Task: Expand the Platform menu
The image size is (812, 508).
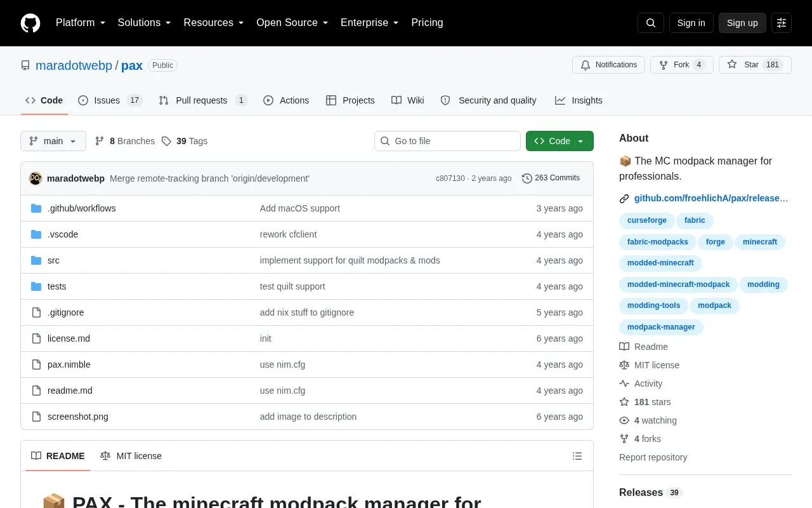Action: click(x=80, y=23)
